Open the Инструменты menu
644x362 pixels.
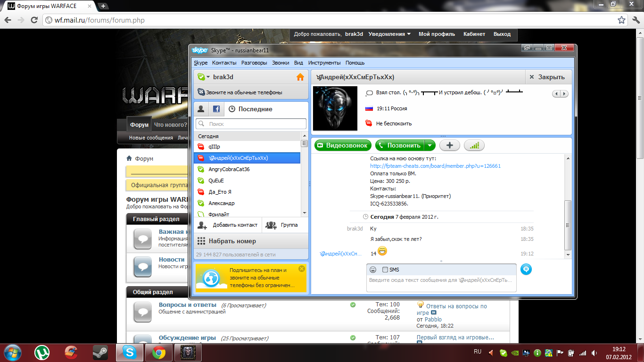point(324,63)
